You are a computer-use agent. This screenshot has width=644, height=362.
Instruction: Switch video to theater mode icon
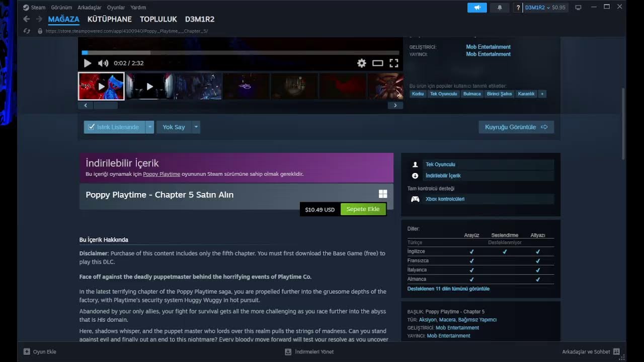coord(378,63)
